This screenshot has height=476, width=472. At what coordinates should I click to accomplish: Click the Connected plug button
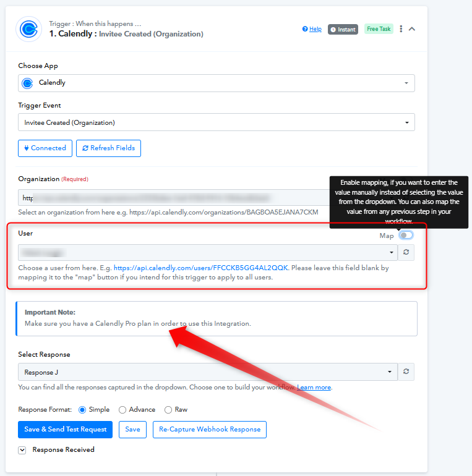pyautogui.click(x=45, y=148)
